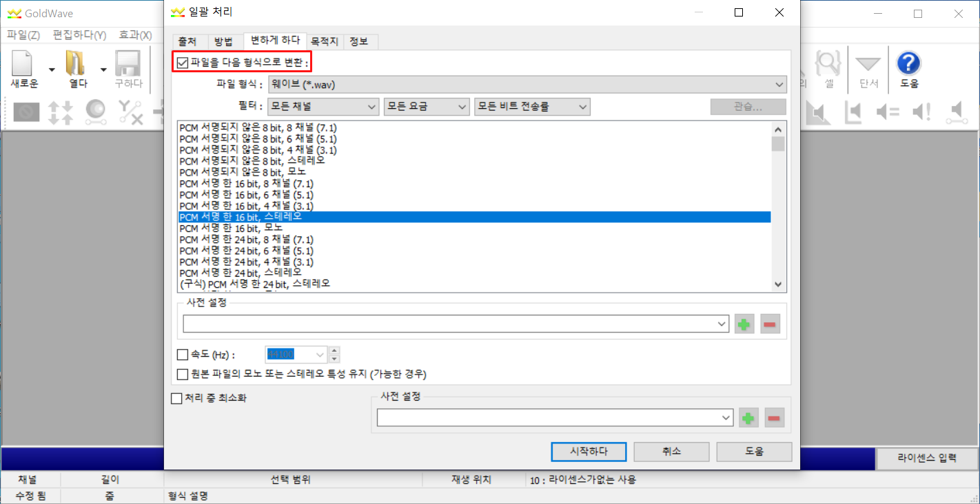The height and width of the screenshot is (504, 980).
Task: Select (구식) PCM 서명 한 24 bit, 스테레오
Action: (475, 284)
